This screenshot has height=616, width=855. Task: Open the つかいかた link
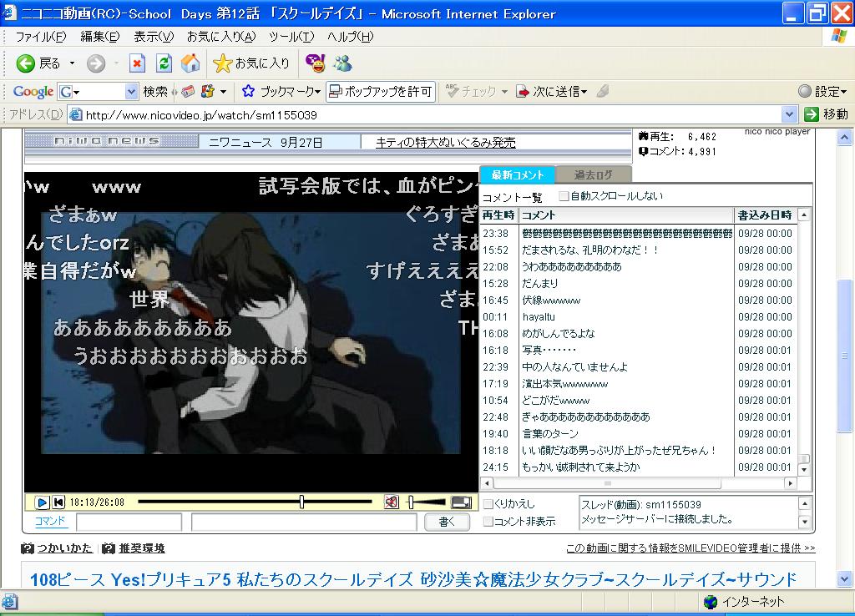point(64,548)
